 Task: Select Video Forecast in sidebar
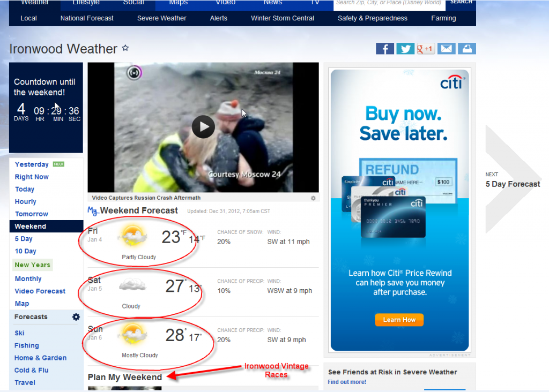click(x=40, y=291)
